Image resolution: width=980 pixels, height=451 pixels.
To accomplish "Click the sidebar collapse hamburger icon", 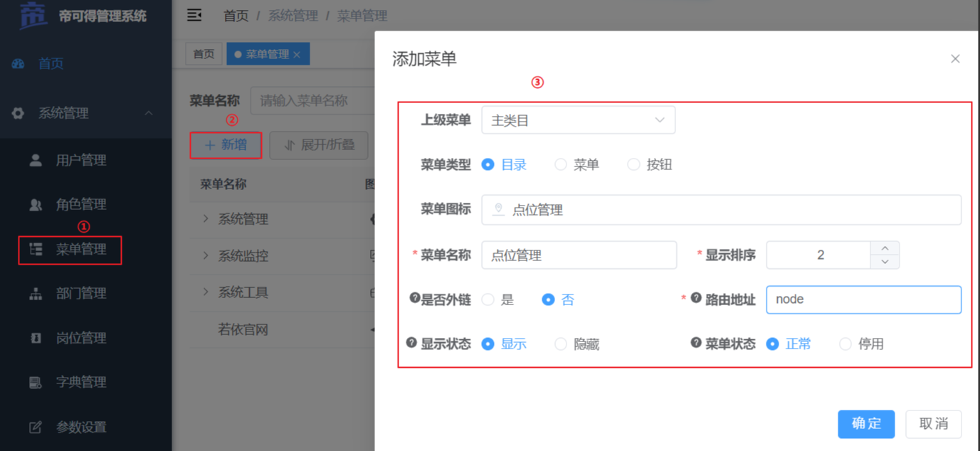I will [194, 15].
